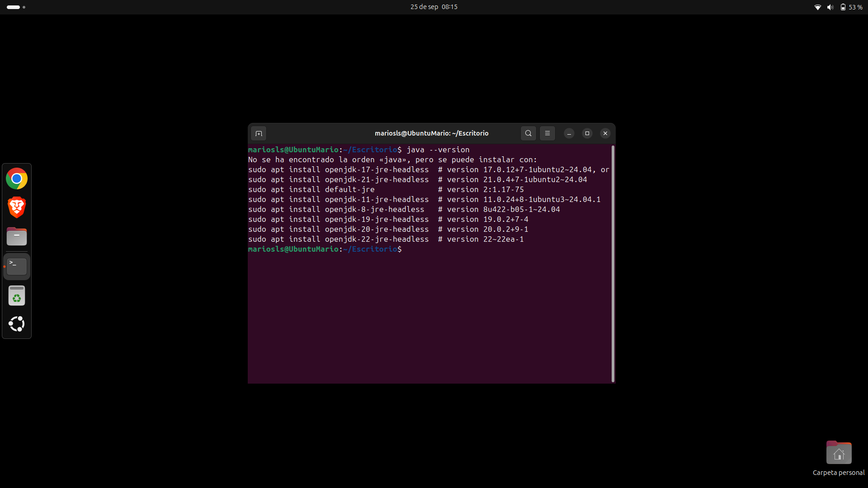This screenshot has width=868, height=488.
Task: Show applications via Ubuntu logo
Action: [x=17, y=324]
